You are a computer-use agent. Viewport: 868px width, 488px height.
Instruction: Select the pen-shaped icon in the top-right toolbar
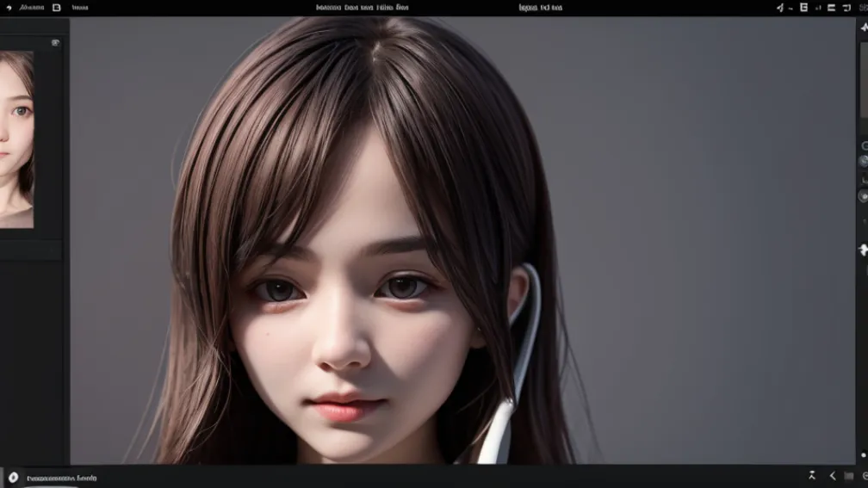[x=780, y=8]
